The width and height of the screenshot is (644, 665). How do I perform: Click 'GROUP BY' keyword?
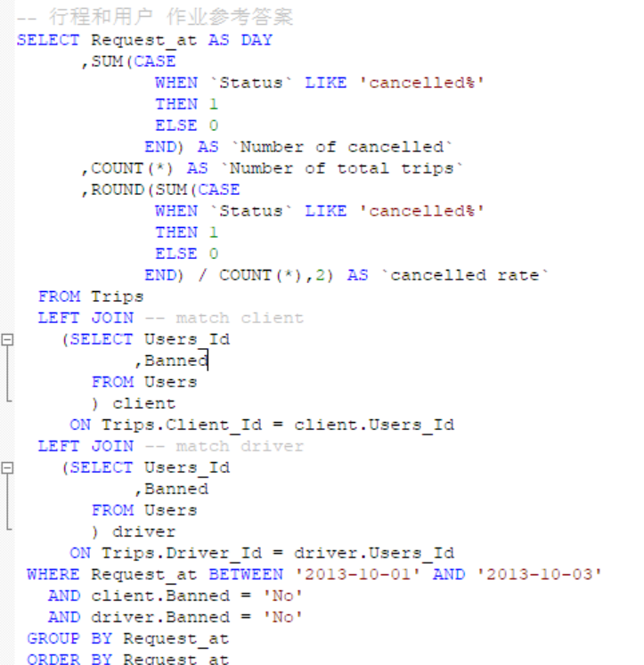point(69,638)
